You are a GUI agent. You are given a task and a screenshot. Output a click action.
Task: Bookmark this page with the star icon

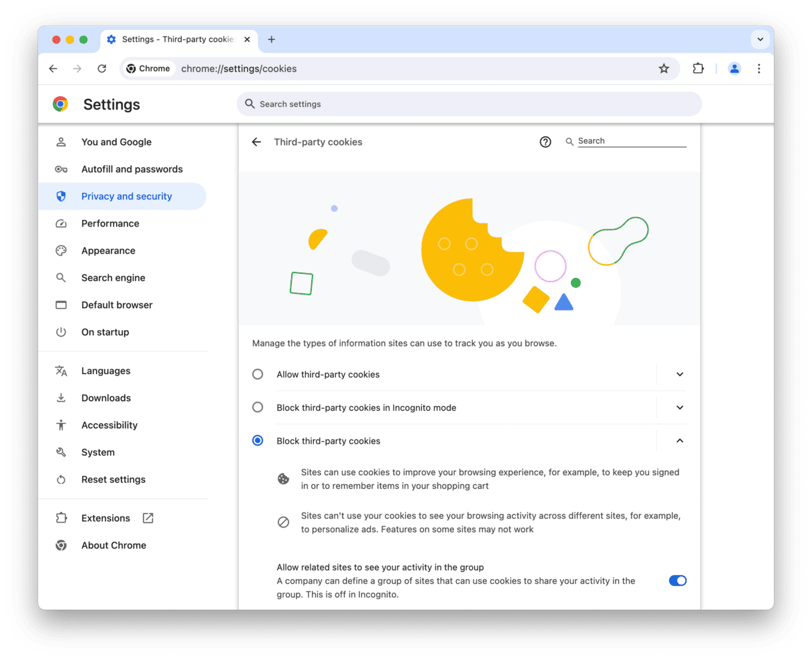tap(664, 69)
